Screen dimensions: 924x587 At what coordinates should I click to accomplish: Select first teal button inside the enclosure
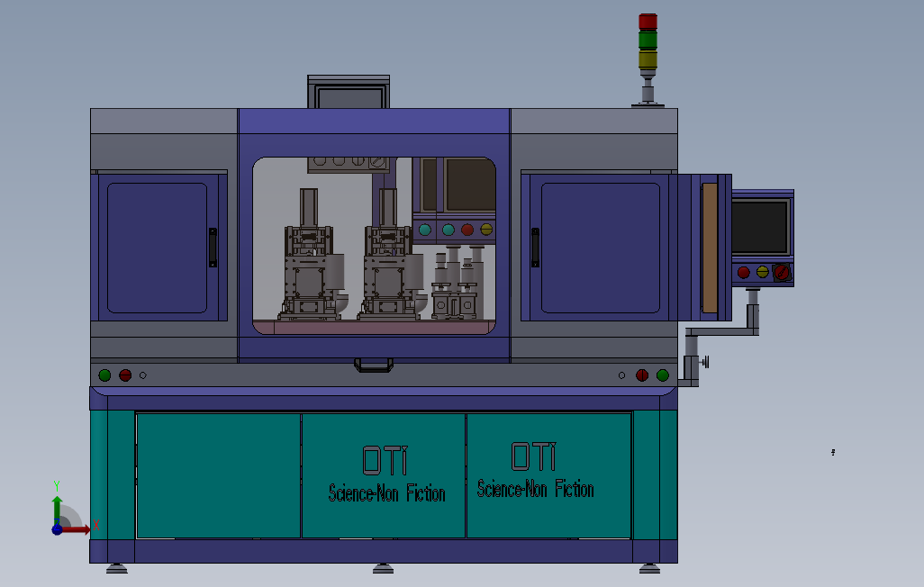click(424, 230)
